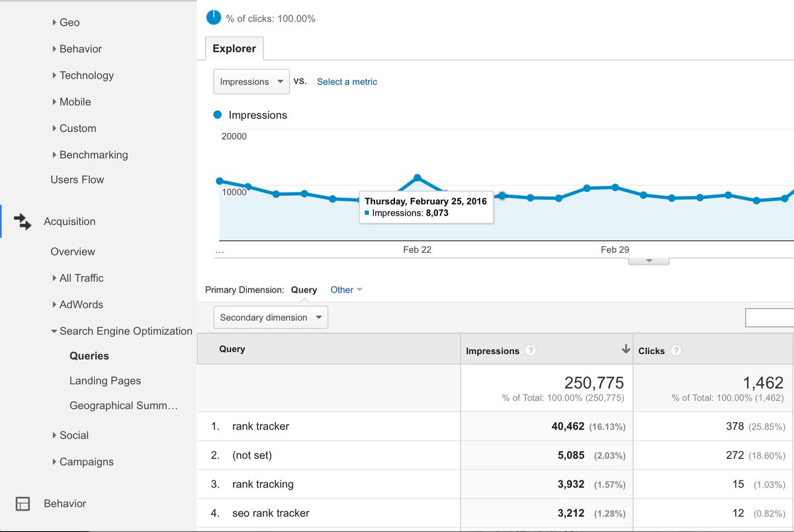Click the Behavior grid icon at bottom left
The height and width of the screenshot is (532, 794).
[x=22, y=504]
